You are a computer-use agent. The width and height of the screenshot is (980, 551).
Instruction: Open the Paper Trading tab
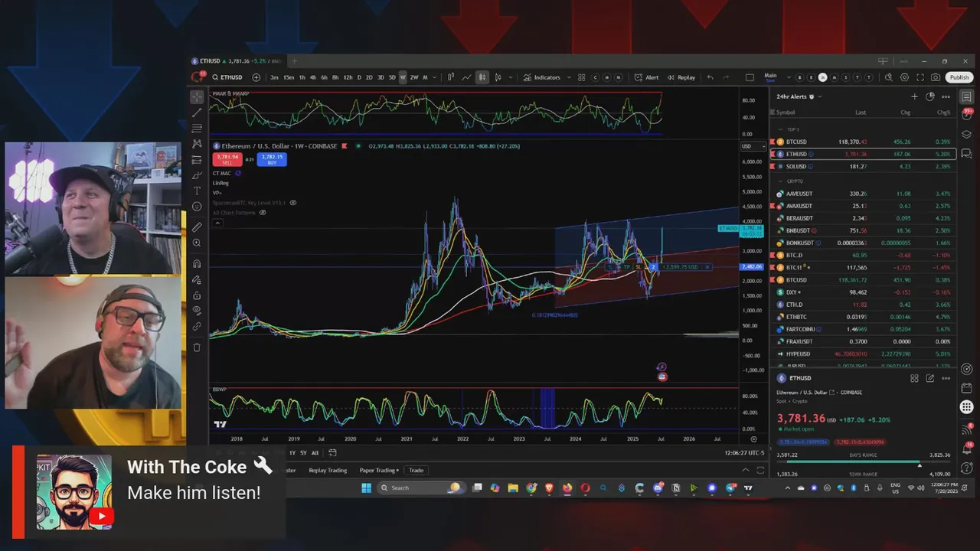click(377, 470)
